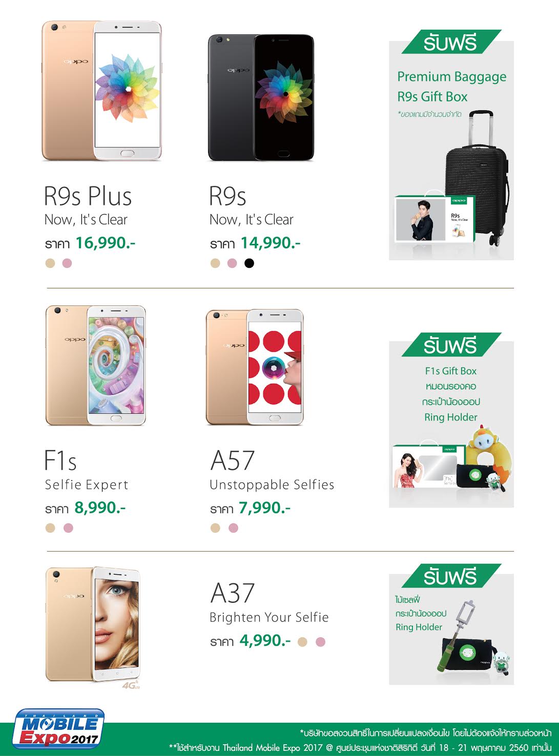Select the A57 phone product image
Image resolution: width=559 pixels, height=756 pixels.
tap(255, 367)
